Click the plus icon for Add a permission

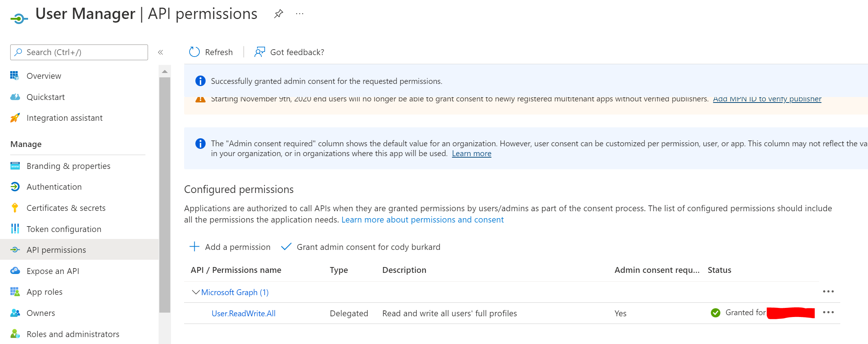(195, 247)
